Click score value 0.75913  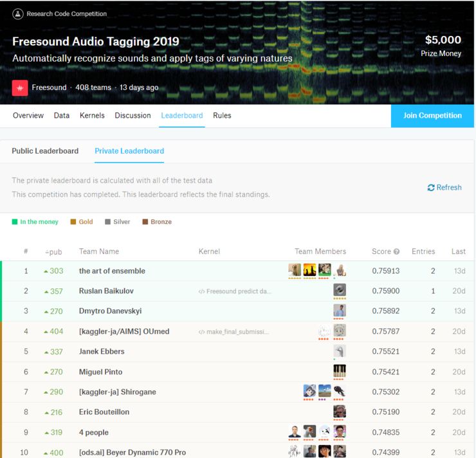[x=386, y=271]
